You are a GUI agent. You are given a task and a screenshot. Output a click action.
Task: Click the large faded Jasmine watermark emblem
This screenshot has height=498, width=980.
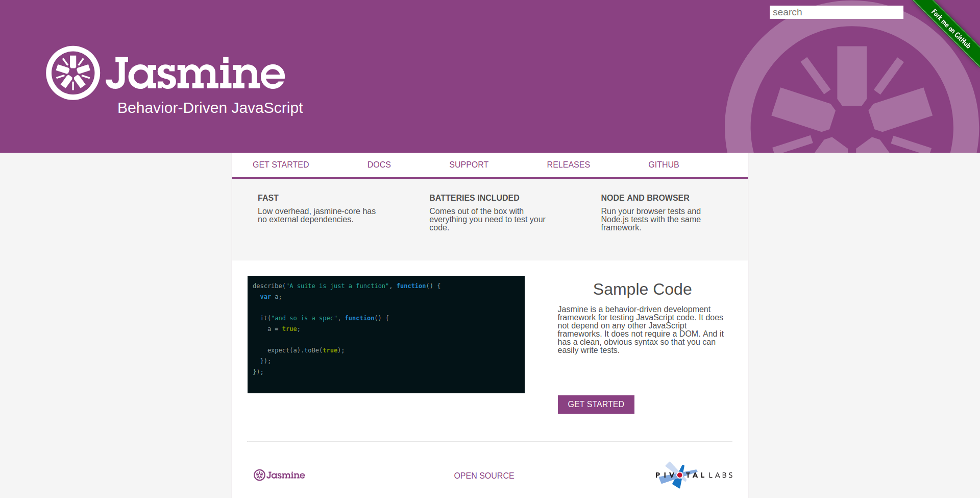pyautogui.click(x=851, y=102)
